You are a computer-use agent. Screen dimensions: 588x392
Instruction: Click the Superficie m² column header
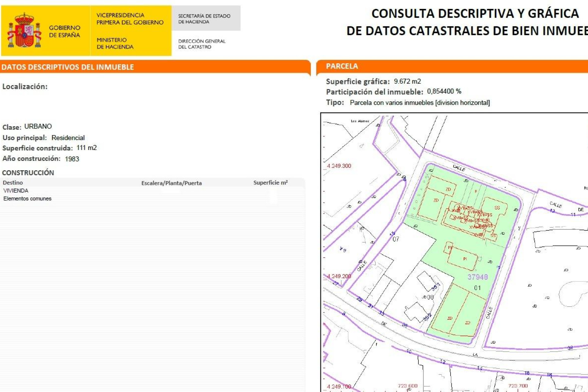(x=271, y=182)
